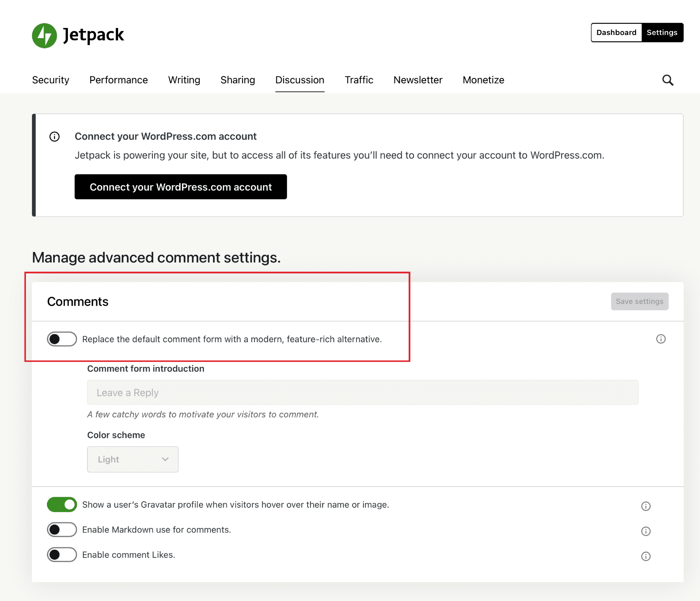The width and height of the screenshot is (700, 601).
Task: Enable comment Likes
Action: (x=62, y=555)
